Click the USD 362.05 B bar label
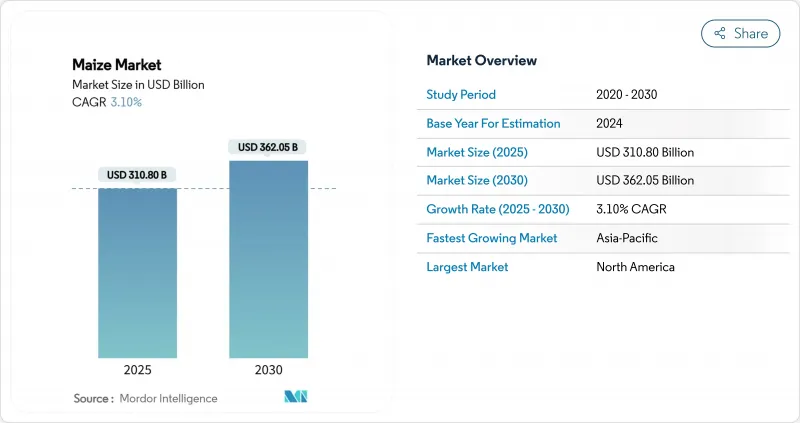This screenshot has width=800, height=423. tap(268, 147)
